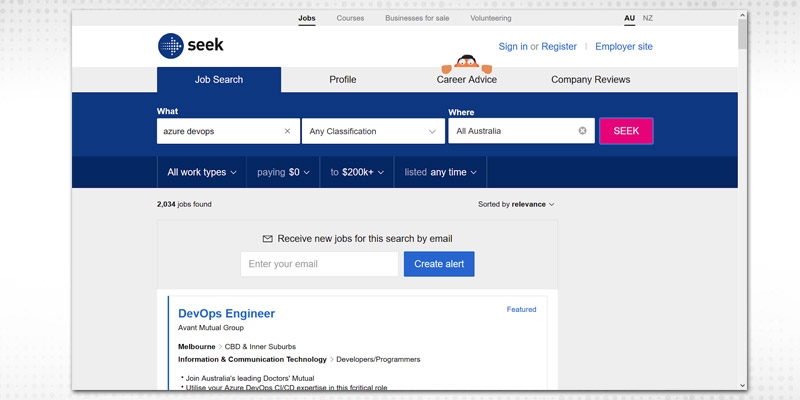The height and width of the screenshot is (400, 800).
Task: Select Courses in the top navigation
Action: (x=350, y=18)
